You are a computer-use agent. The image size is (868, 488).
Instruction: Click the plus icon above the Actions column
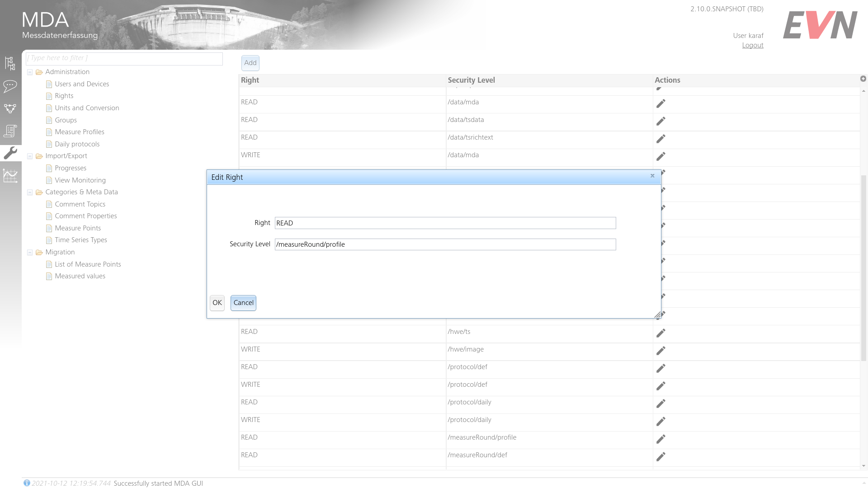point(863,79)
